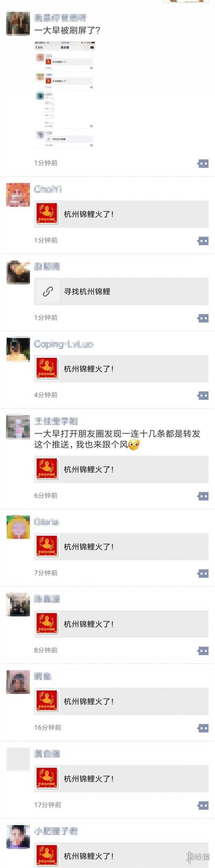Tap comment icon on the 16分钟前 post
The height and width of the screenshot is (868, 215).
click(x=203, y=728)
